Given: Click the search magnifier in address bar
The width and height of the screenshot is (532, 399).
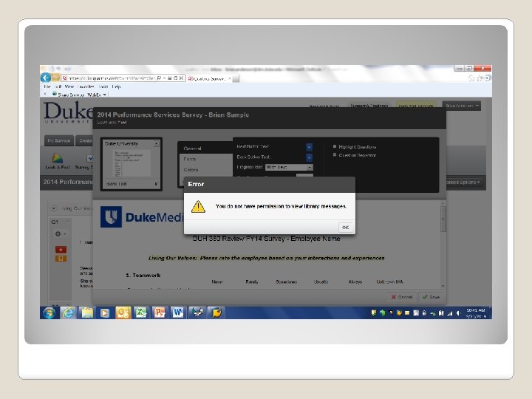Looking at the screenshot, I should point(159,78).
